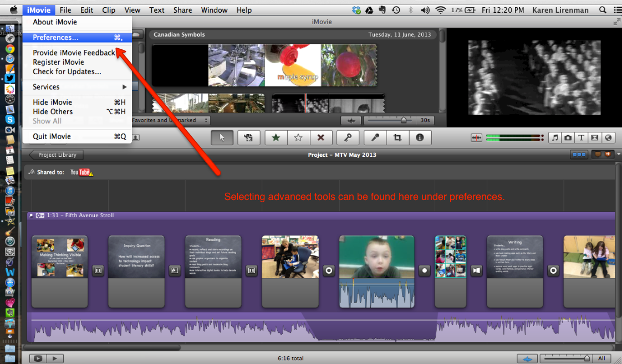Open the Chrome dock icon
The image size is (622, 364).
(x=10, y=49)
